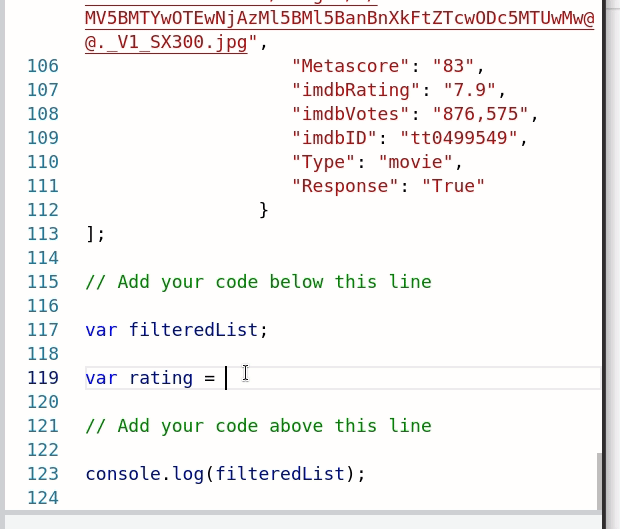Click the "imdbID": "tt0499549" line
Viewport: 620px width, 529px height.
pyautogui.click(x=409, y=138)
